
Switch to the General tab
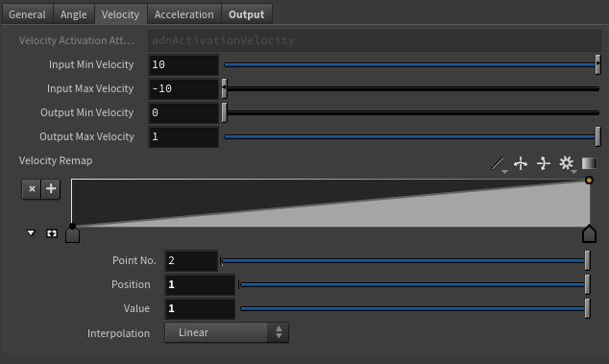click(27, 14)
